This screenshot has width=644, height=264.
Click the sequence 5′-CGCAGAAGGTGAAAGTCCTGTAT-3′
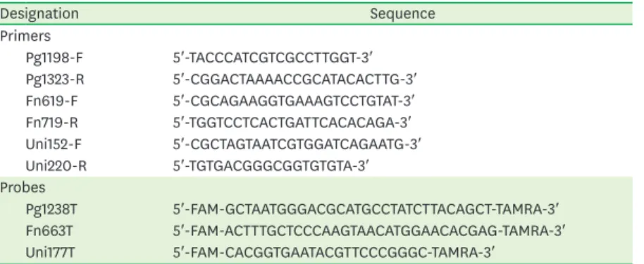tap(294, 101)
